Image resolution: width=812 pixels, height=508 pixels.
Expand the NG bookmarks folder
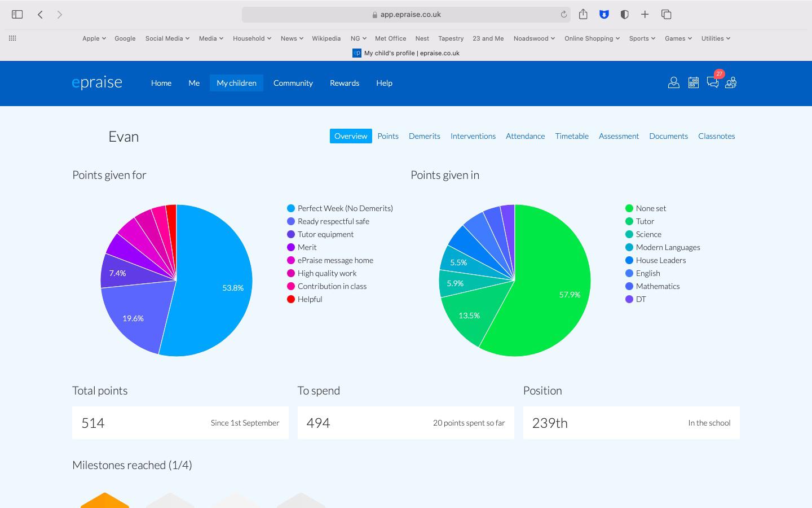point(359,38)
